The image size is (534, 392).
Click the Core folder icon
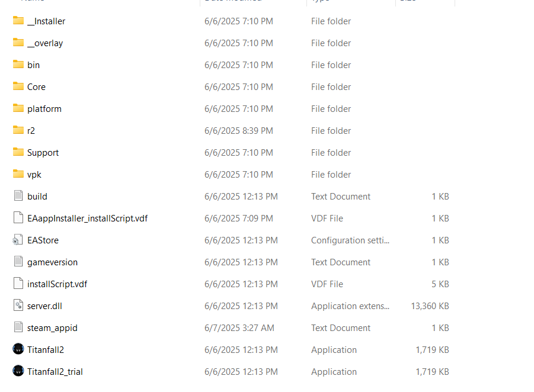pos(18,86)
